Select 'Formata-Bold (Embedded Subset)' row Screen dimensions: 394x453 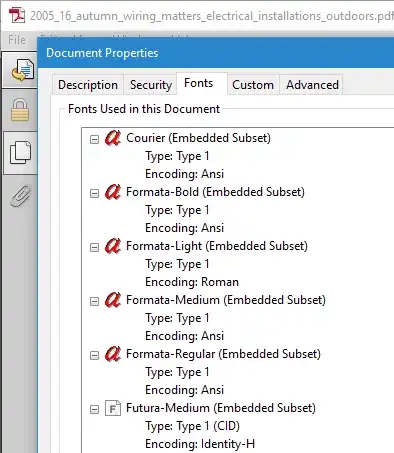point(215,192)
